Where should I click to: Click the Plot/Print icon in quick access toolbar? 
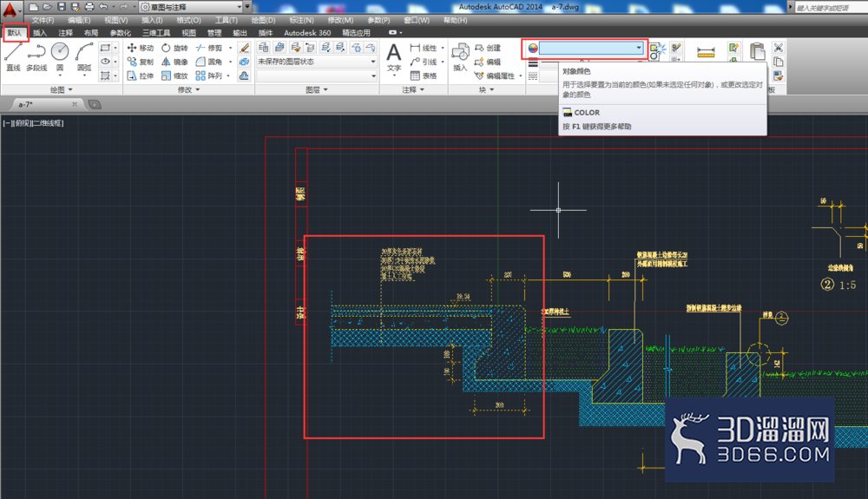click(x=89, y=7)
